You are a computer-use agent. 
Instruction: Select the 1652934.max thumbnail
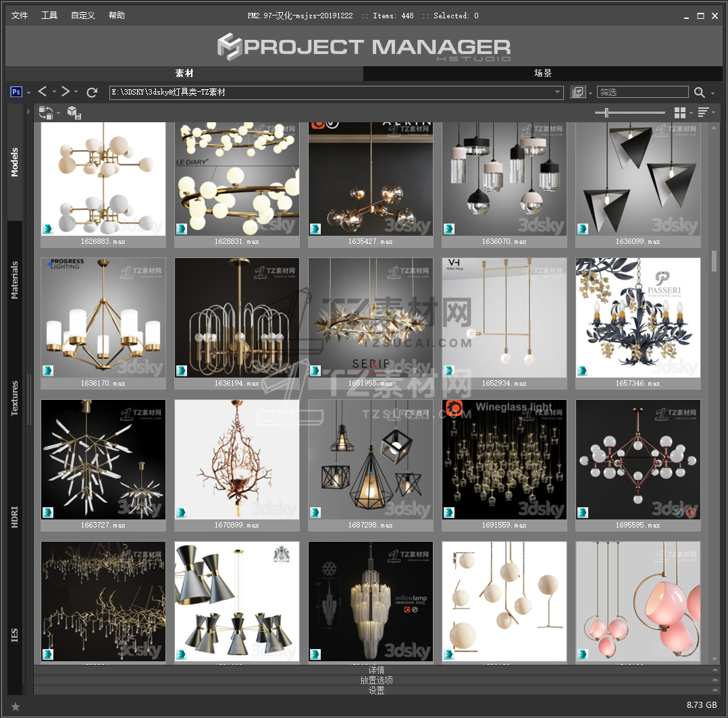click(504, 317)
